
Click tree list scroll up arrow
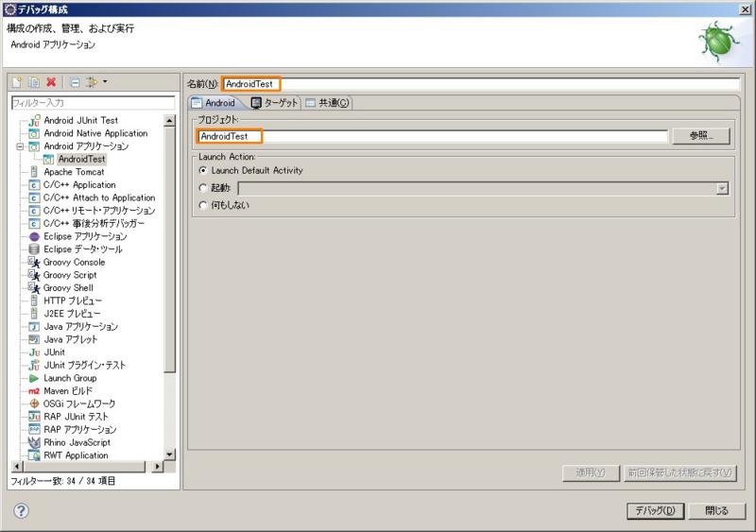coord(169,120)
